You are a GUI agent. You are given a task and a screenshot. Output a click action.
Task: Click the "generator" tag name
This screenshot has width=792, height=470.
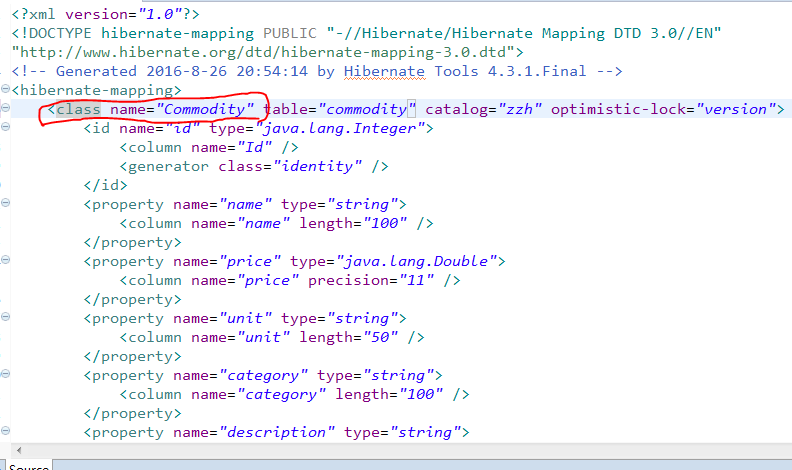[168, 167]
